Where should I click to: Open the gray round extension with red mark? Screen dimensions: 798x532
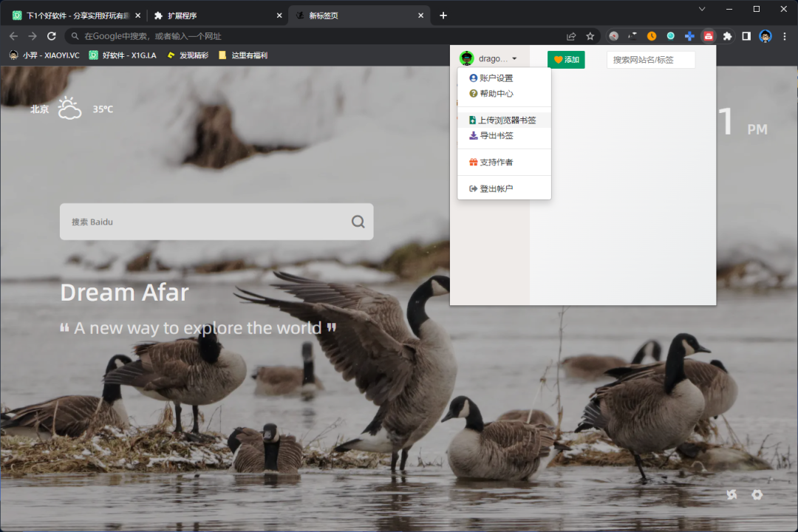(614, 36)
